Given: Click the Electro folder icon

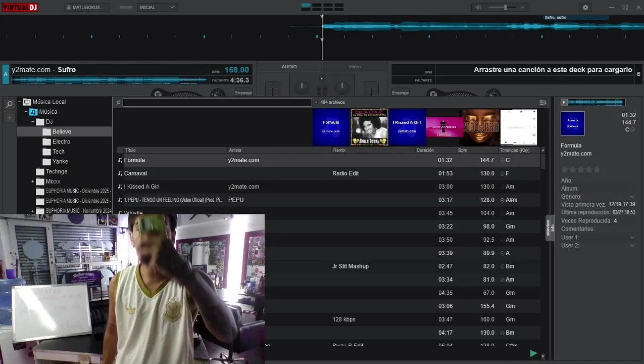Looking at the screenshot, I should pyautogui.click(x=47, y=142).
